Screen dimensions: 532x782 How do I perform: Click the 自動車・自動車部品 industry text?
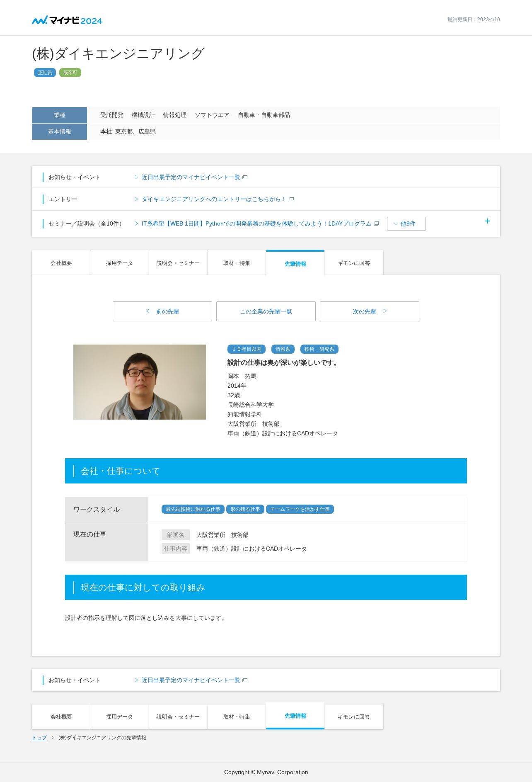point(264,115)
